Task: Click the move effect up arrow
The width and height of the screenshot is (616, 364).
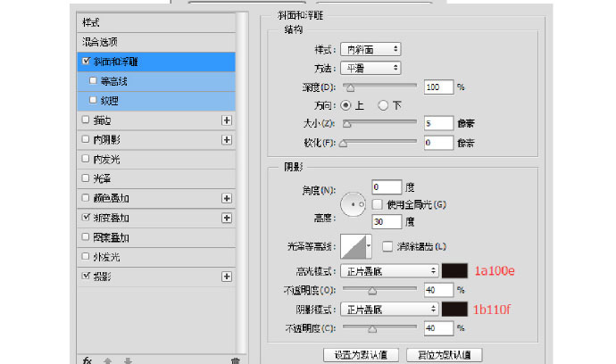Action: pos(108,360)
